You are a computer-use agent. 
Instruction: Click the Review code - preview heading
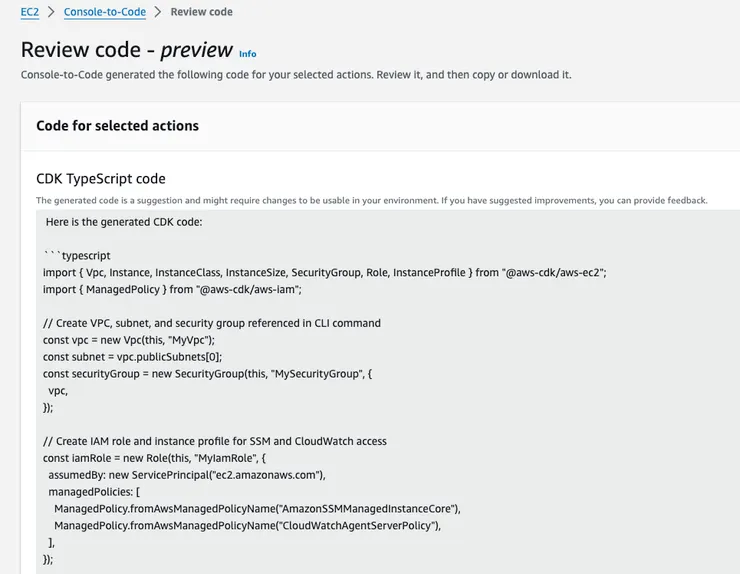[125, 50]
